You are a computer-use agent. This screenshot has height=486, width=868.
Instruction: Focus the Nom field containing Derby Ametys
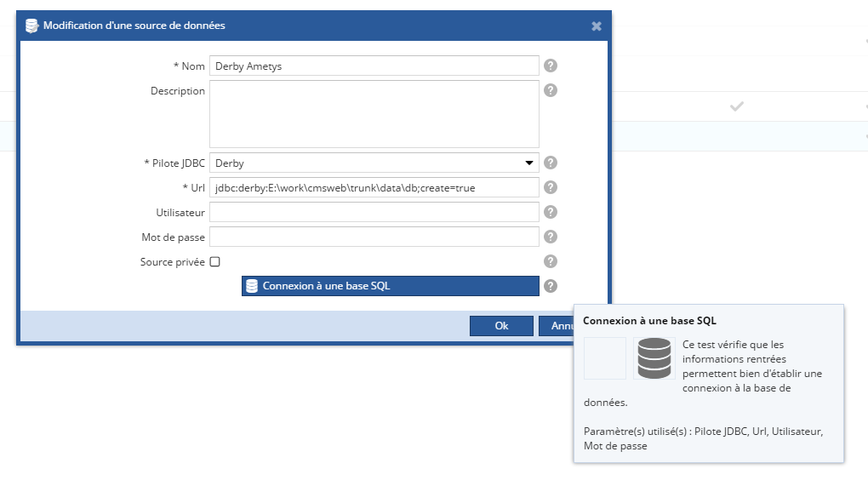(x=374, y=66)
